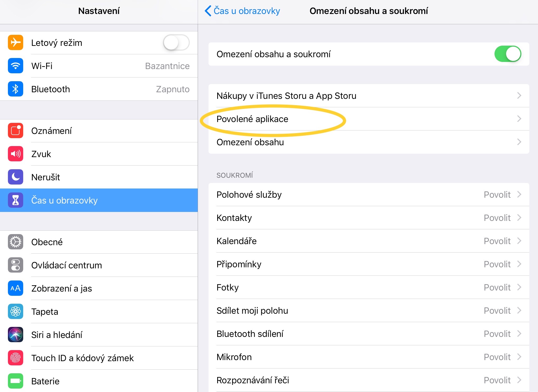Screen dimensions: 538x392
Task: Open Wi-Fi settings via the Wi-Fi icon
Action: click(15, 66)
